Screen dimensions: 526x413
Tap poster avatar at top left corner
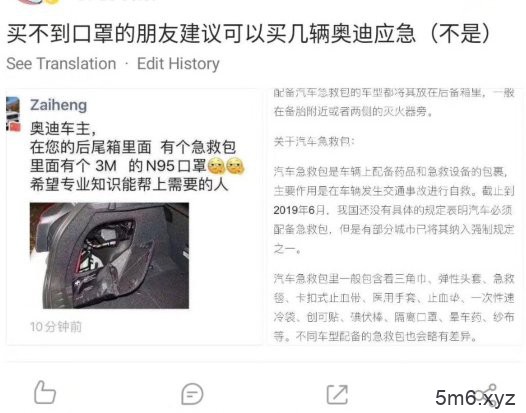(37, 3)
